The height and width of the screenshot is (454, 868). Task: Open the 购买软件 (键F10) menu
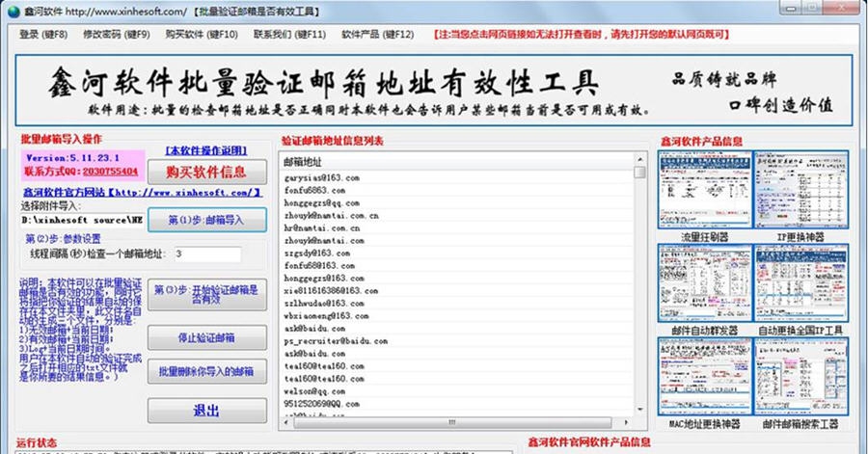(x=202, y=35)
